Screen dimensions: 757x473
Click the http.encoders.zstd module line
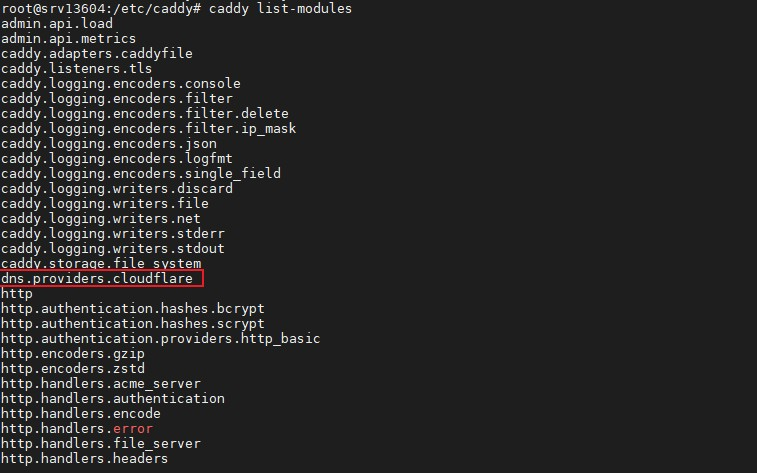tap(73, 368)
